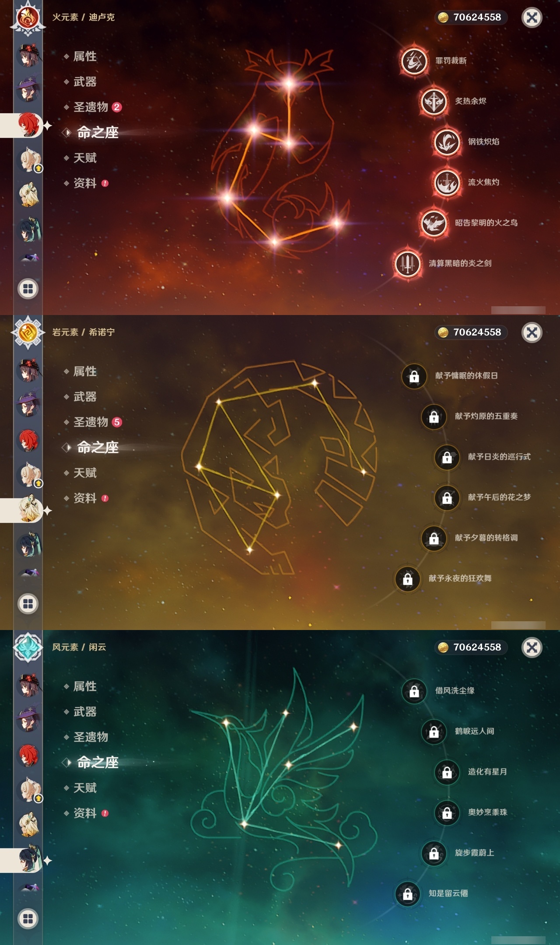Open the locked 借风洗尘缘 constellation
Image resolution: width=560 pixels, height=945 pixels.
tap(414, 691)
